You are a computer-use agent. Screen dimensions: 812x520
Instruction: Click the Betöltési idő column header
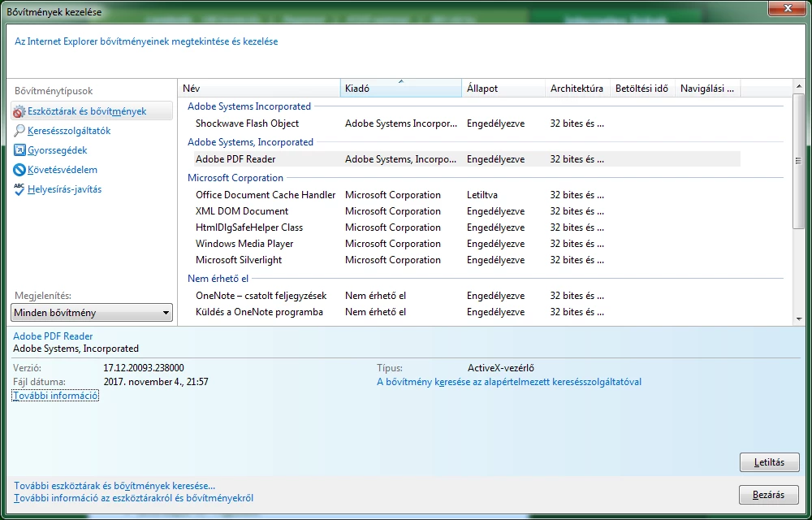(642, 88)
